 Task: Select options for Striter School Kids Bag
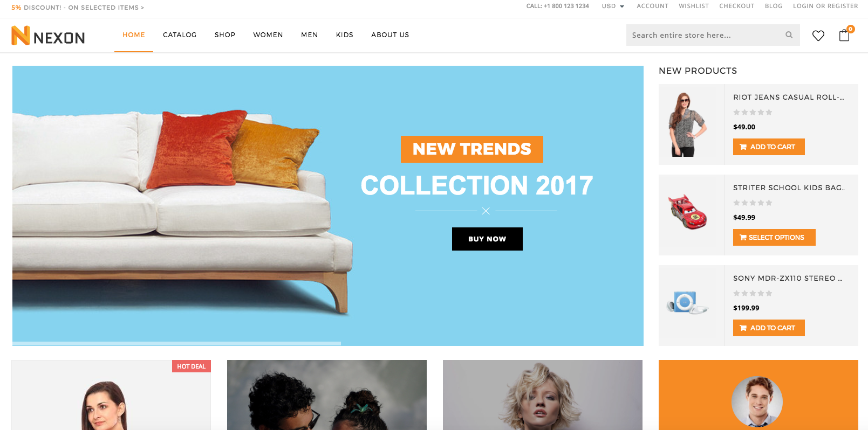point(774,237)
